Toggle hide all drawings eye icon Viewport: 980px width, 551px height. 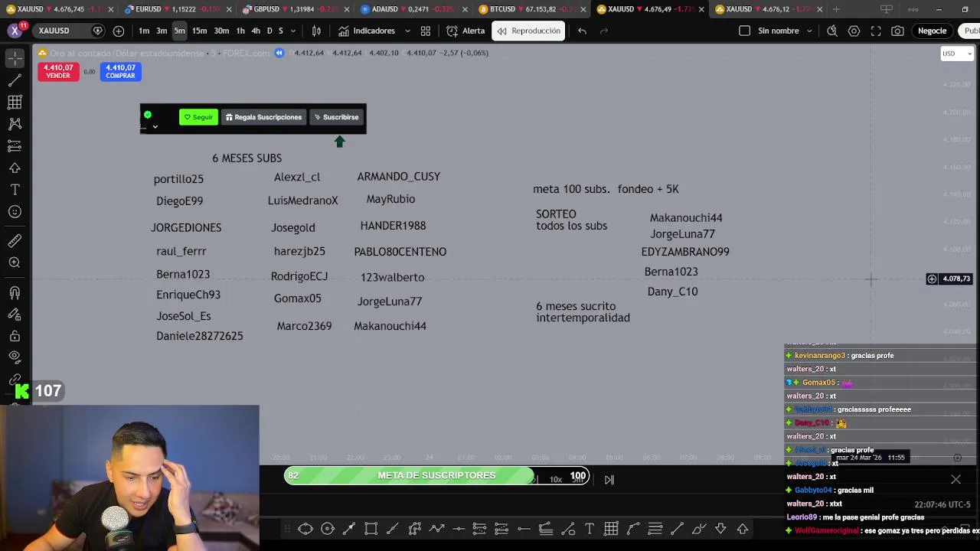point(15,357)
